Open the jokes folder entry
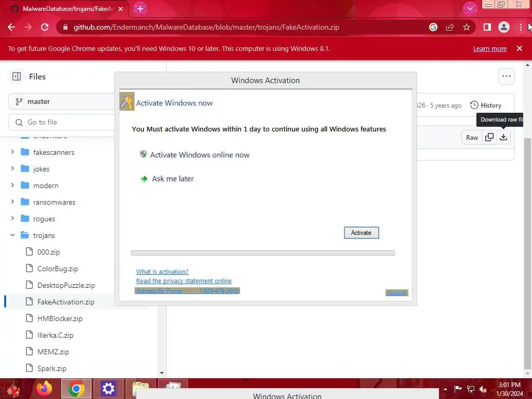 click(x=41, y=169)
